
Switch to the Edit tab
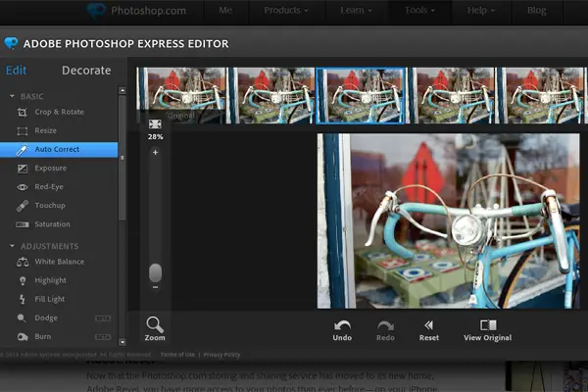coord(16,71)
